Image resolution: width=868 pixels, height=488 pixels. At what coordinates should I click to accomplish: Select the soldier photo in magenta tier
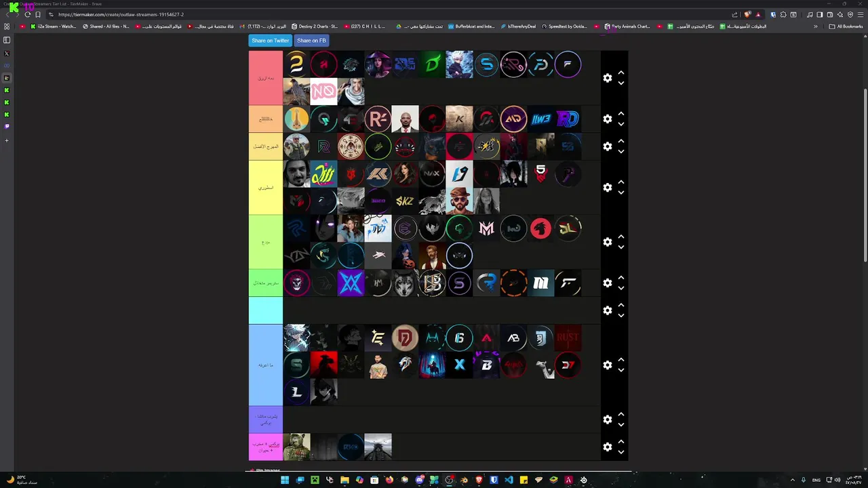pyautogui.click(x=296, y=447)
